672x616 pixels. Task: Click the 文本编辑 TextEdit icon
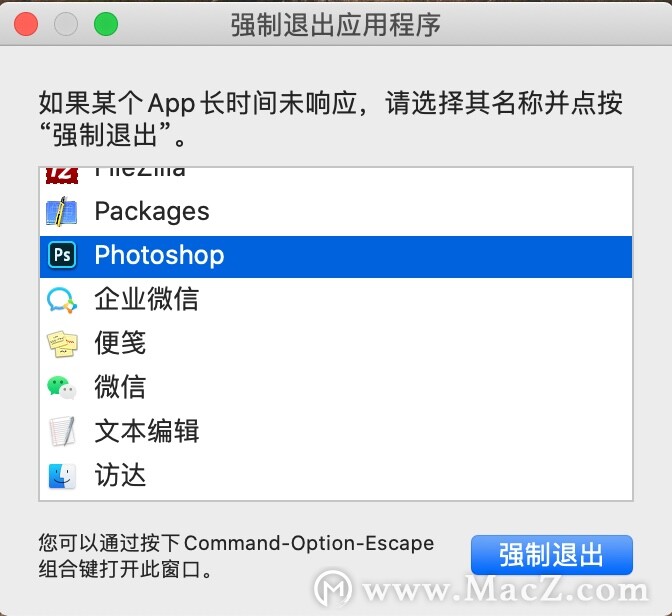(62, 431)
